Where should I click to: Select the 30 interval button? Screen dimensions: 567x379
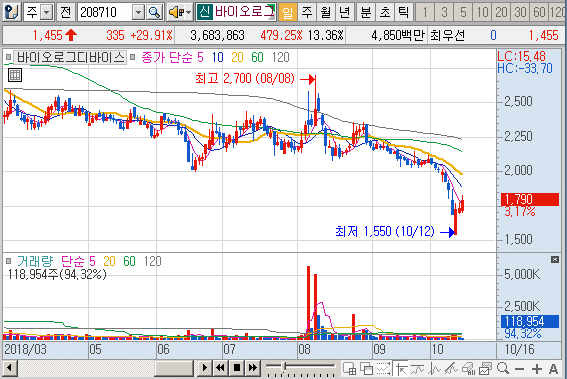(x=520, y=12)
